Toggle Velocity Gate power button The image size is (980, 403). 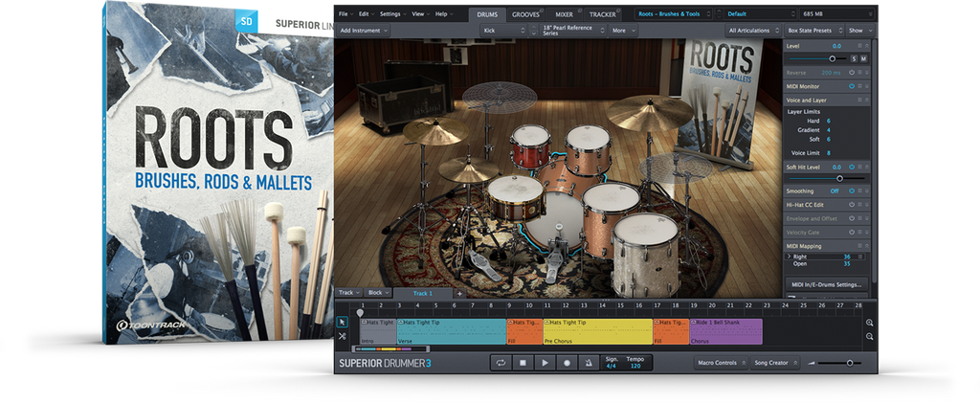tap(852, 233)
